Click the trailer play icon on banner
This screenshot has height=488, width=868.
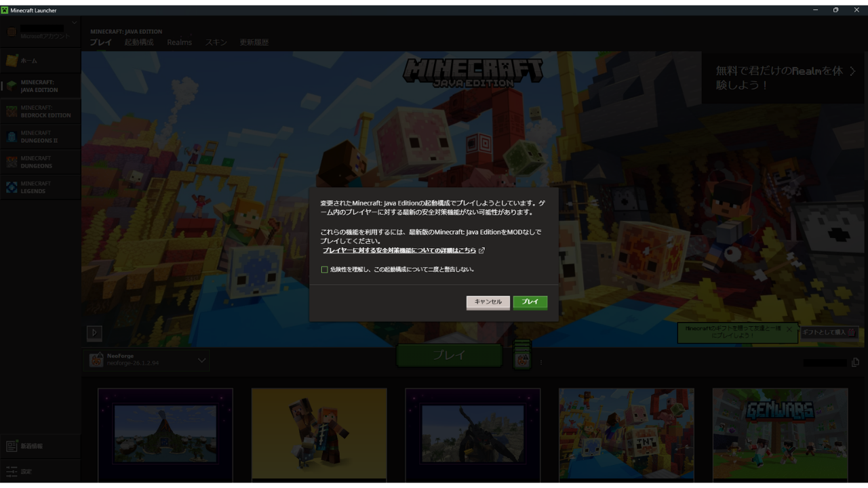coord(94,333)
